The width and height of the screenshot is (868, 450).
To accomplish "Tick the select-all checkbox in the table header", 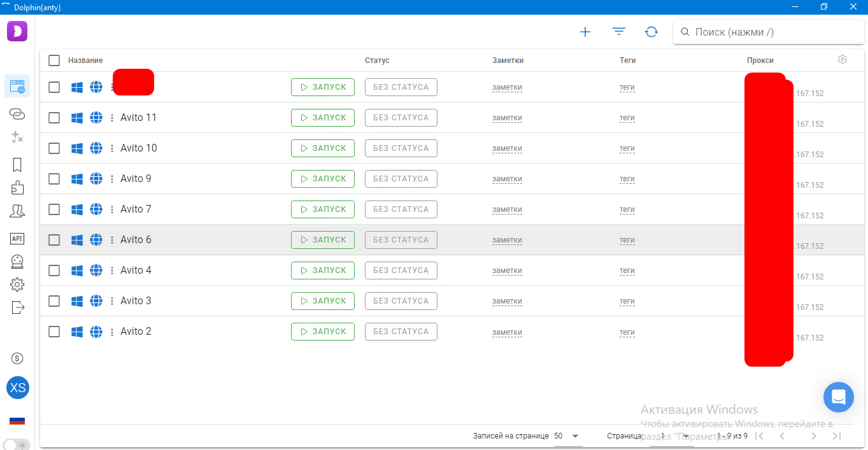I will click(54, 60).
